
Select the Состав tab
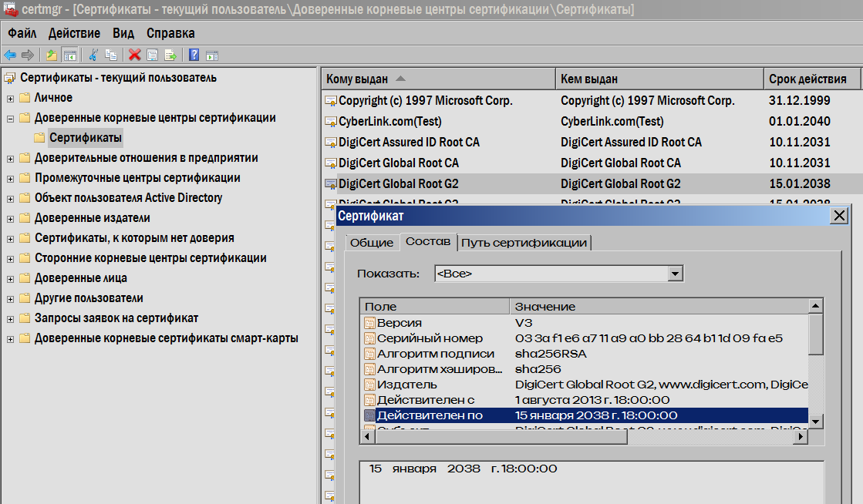pyautogui.click(x=428, y=241)
